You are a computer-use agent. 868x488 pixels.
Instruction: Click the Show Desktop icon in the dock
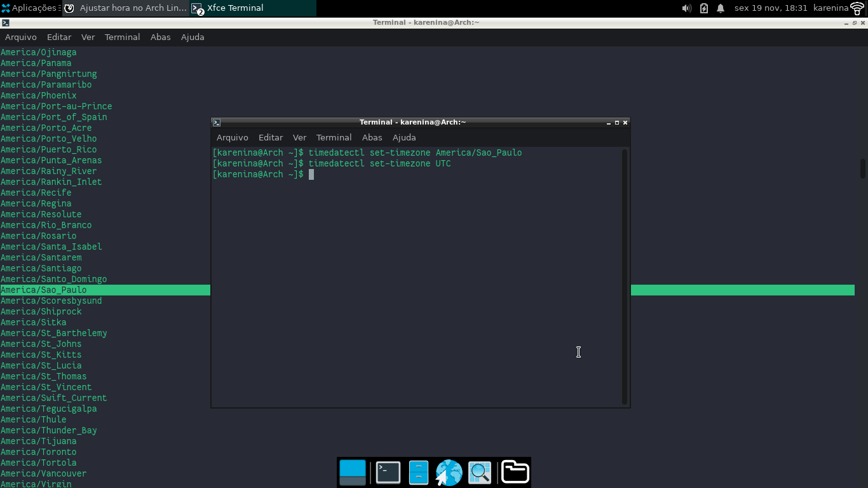353,473
